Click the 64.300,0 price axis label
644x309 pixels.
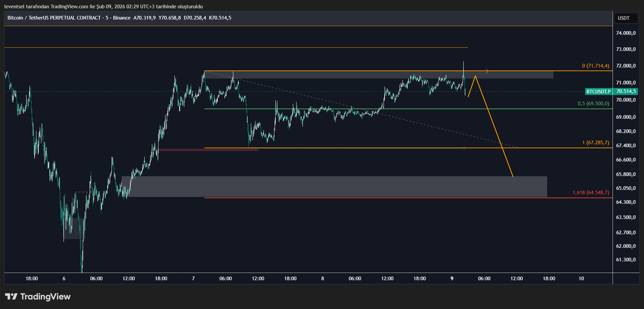pos(626,202)
